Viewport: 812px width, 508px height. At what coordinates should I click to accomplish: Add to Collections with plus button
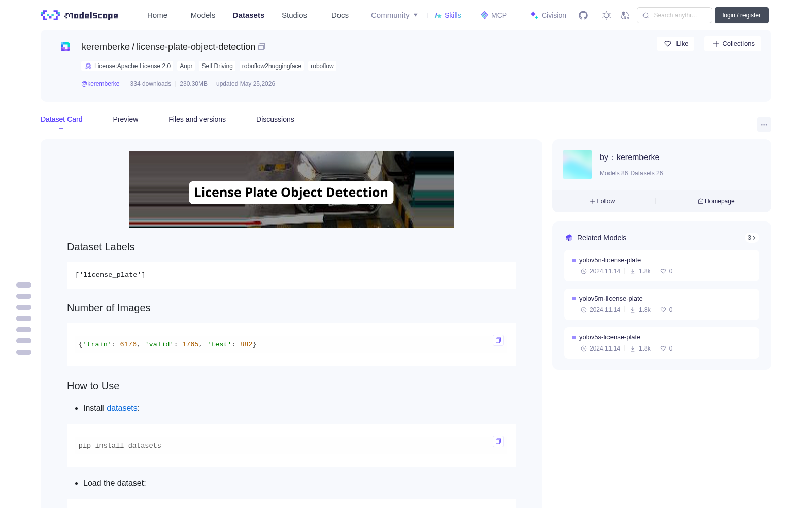[733, 44]
